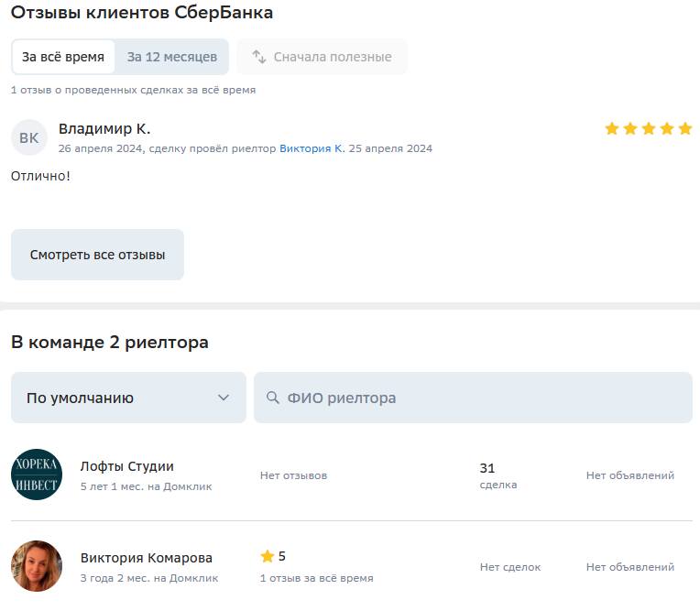Select the 'За всё время' tab

[x=63, y=57]
